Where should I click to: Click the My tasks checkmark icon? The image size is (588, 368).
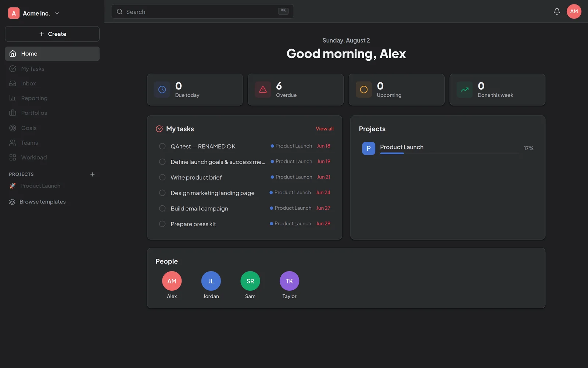coord(159,129)
